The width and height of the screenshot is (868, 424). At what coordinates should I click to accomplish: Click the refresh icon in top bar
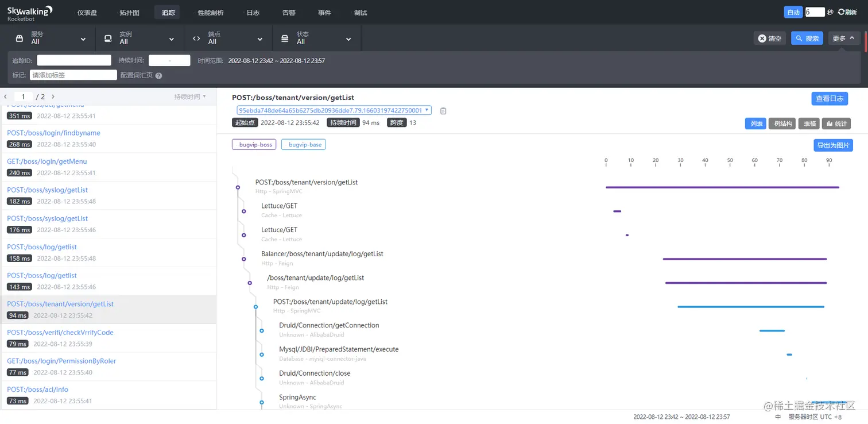(x=841, y=12)
